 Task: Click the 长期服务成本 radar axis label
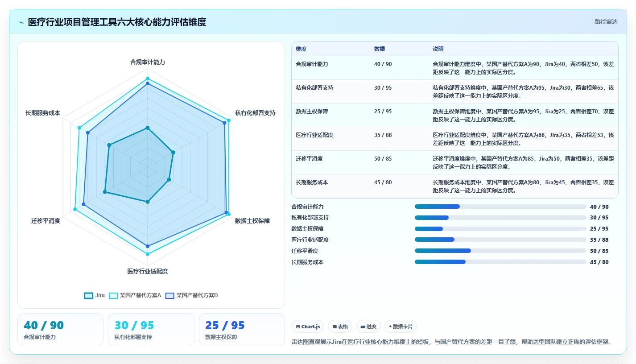pyautogui.click(x=43, y=113)
